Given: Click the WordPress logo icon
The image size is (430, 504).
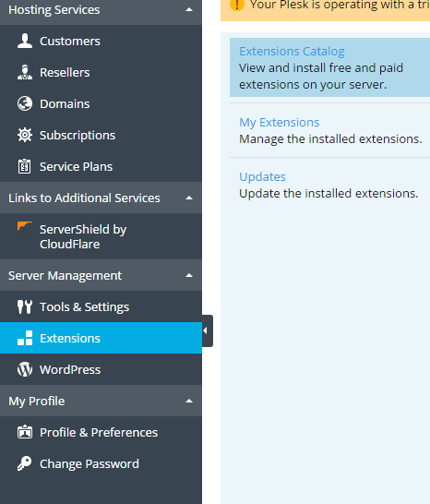Looking at the screenshot, I should coord(25,369).
